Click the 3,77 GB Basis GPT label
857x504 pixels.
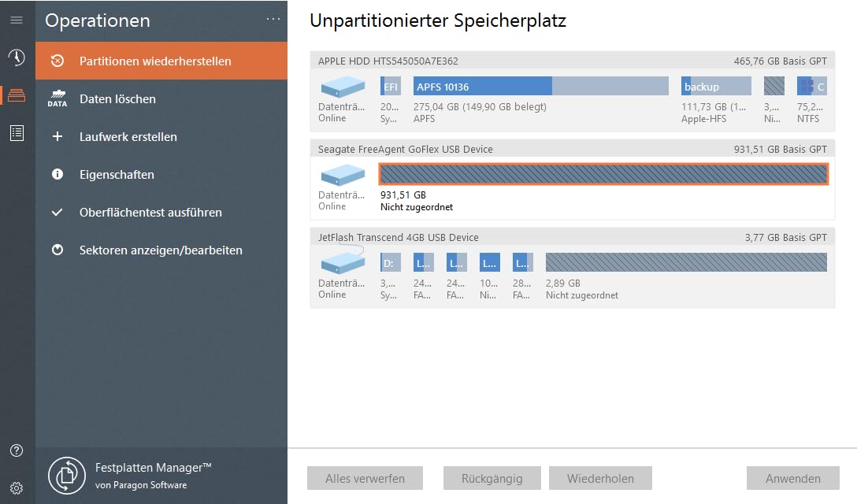[x=786, y=237]
